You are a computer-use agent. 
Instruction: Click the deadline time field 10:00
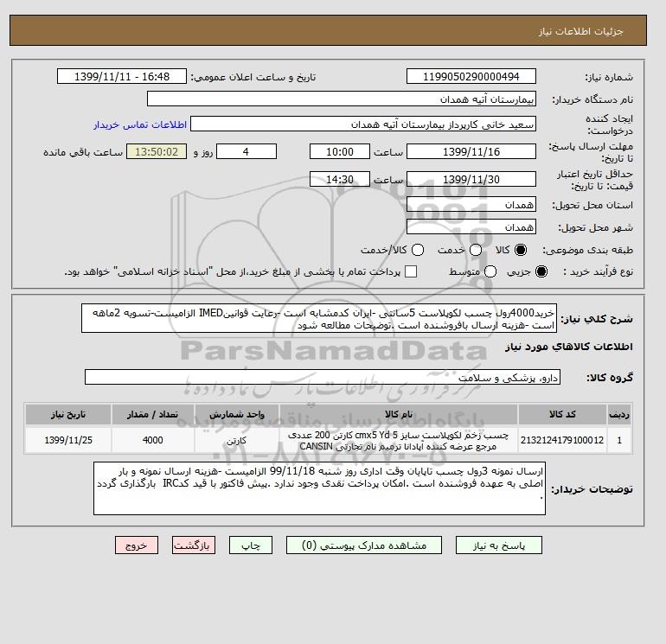[x=340, y=151]
